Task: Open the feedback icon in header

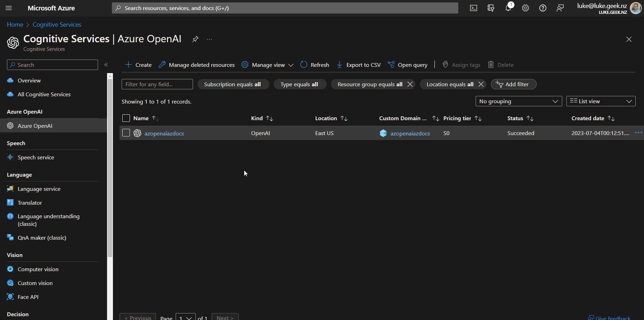Action: (x=560, y=8)
